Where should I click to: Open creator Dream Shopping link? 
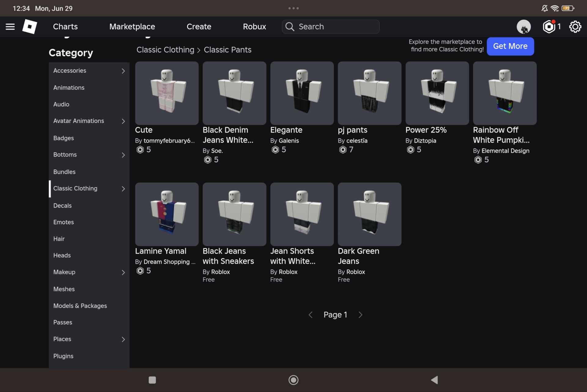[169, 262]
